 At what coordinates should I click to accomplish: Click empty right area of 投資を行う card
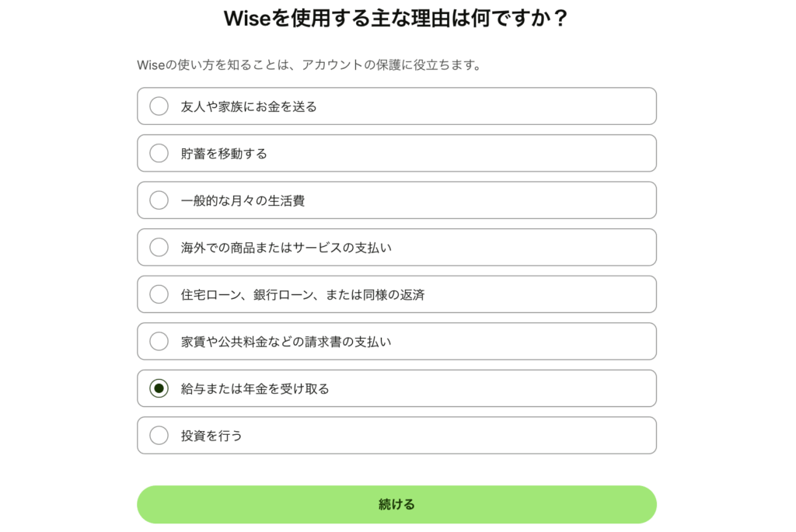click(508, 435)
